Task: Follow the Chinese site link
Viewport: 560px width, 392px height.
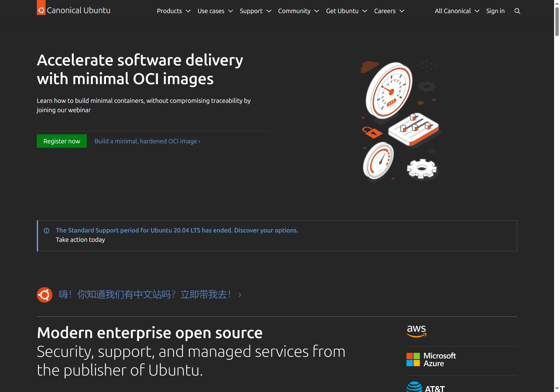Action: [150, 294]
